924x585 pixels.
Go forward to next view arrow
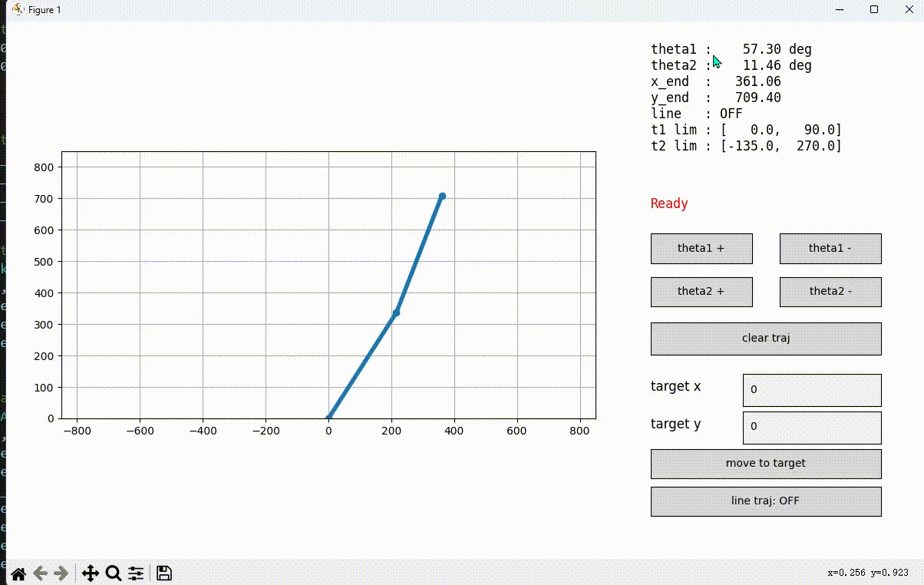pos(62,573)
